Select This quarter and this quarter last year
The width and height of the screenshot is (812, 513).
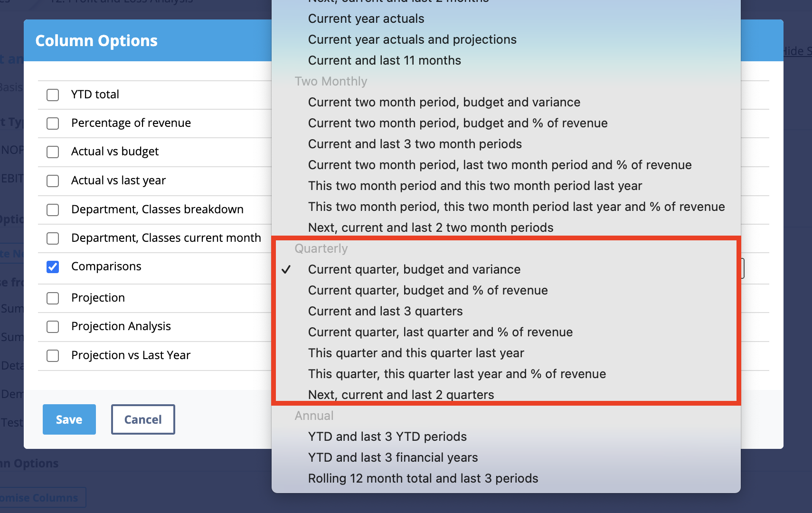(416, 353)
